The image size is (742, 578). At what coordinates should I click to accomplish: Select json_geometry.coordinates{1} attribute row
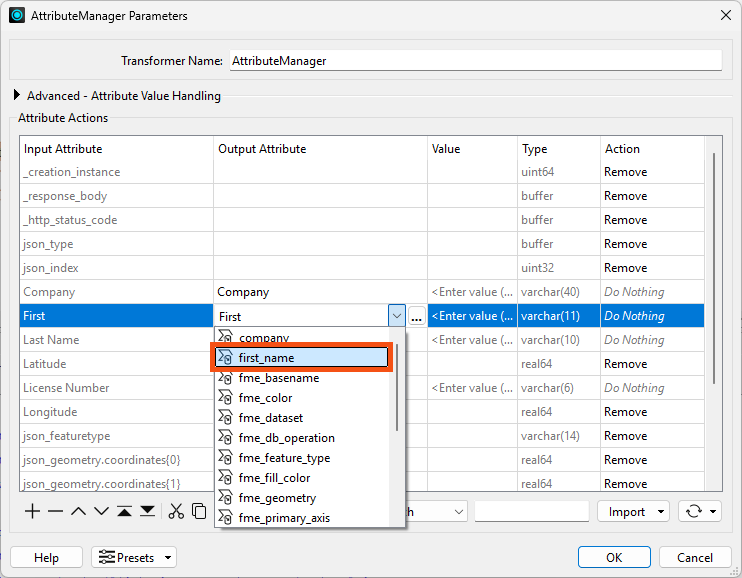116,482
